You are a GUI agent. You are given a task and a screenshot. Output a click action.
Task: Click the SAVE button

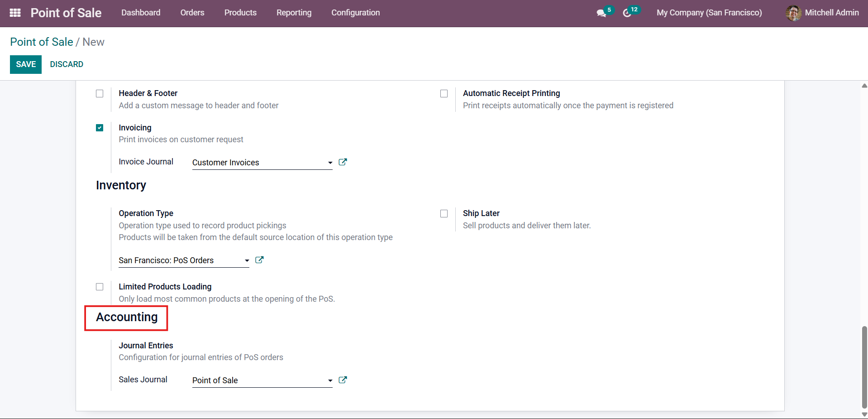(x=26, y=64)
